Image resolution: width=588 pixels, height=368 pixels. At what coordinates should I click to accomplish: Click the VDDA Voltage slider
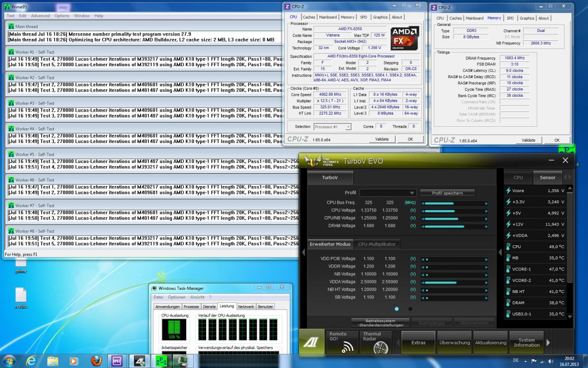(x=454, y=282)
